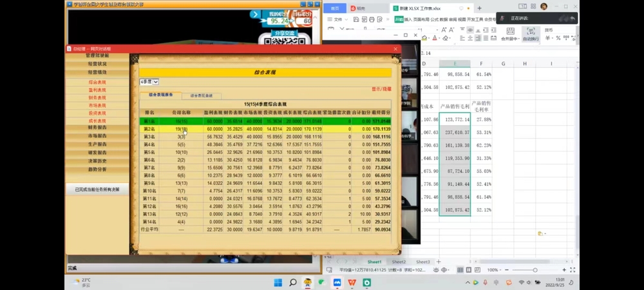Expand the 文件 menu dropdown
644x290 pixels.
point(346,19)
